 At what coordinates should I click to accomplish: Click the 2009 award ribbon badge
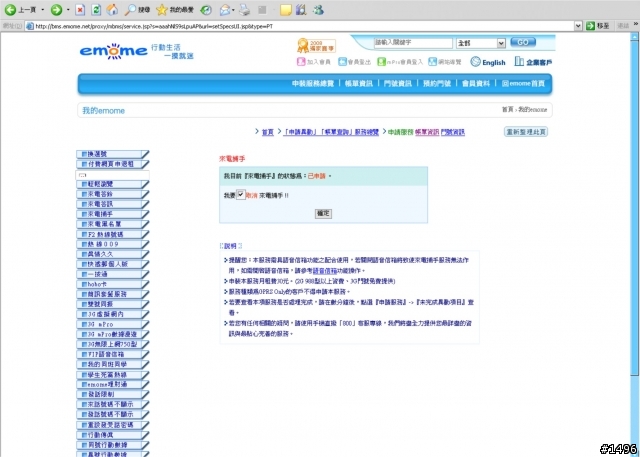316,45
